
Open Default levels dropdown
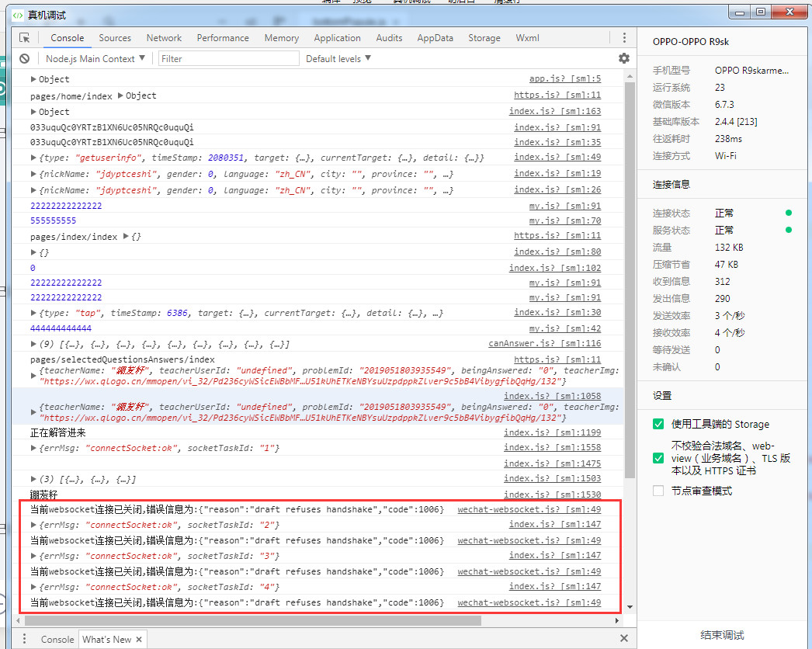coord(338,59)
